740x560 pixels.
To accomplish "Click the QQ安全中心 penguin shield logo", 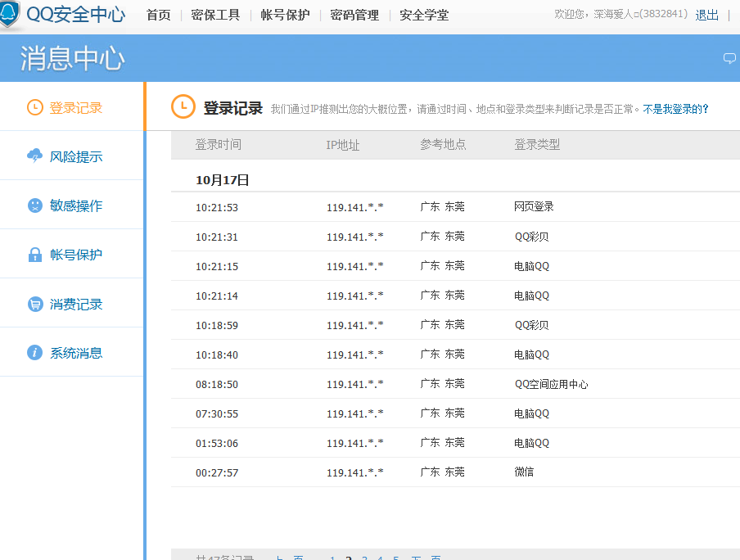I will (8, 14).
